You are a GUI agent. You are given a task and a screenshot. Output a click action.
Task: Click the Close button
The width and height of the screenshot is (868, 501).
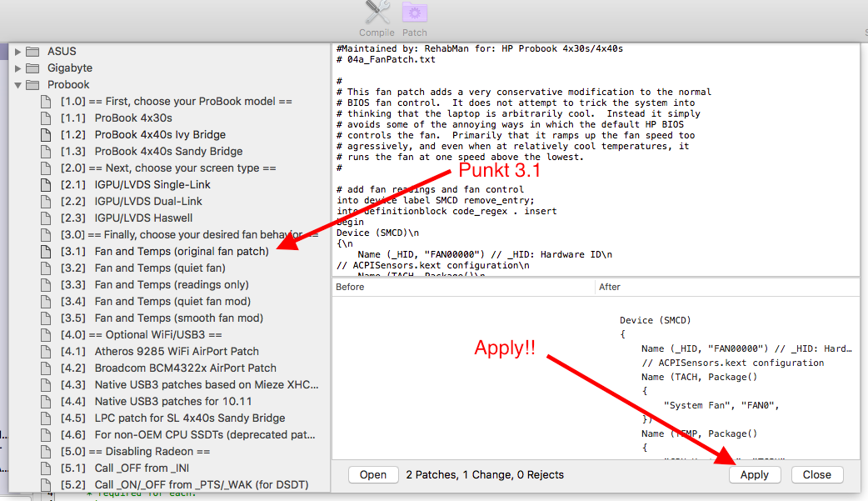[x=817, y=475]
